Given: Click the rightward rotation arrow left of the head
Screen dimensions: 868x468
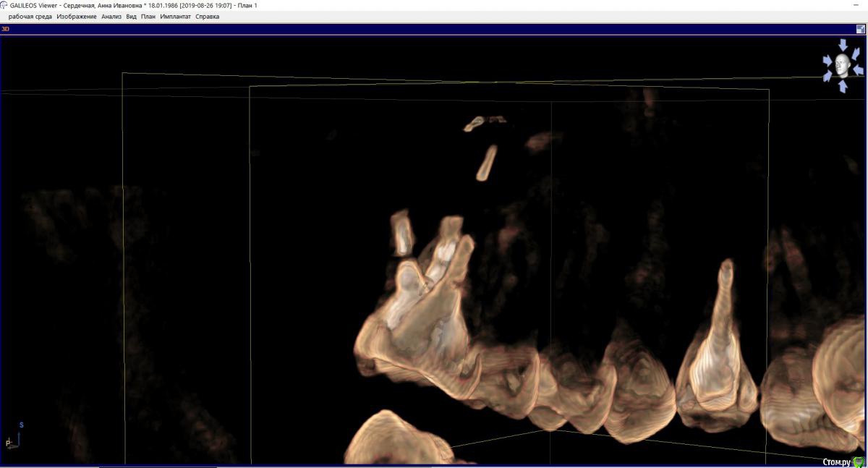Looking at the screenshot, I should (x=827, y=60).
